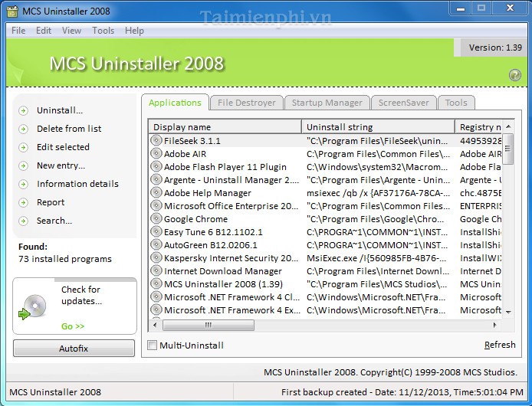Switch to the Startup Manager tab
Screen dimensions: 532x406
point(327,103)
